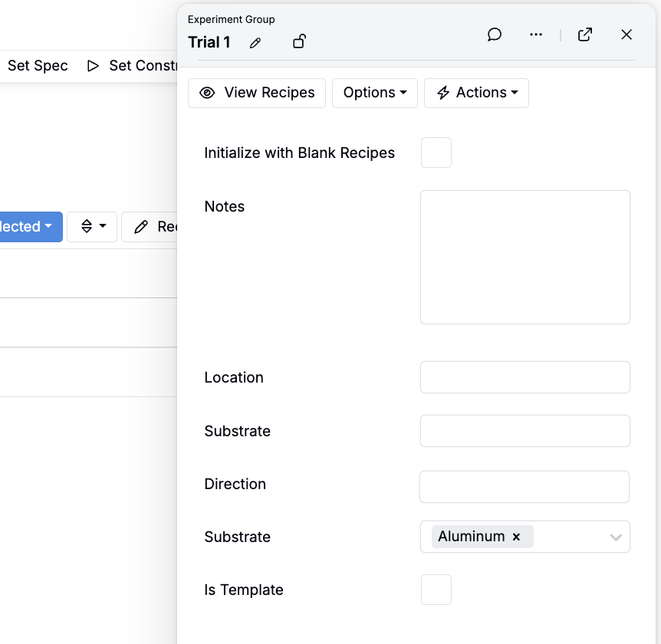Remove the Aluminum tag with its x
Screen dimensions: 661x644
coord(517,537)
